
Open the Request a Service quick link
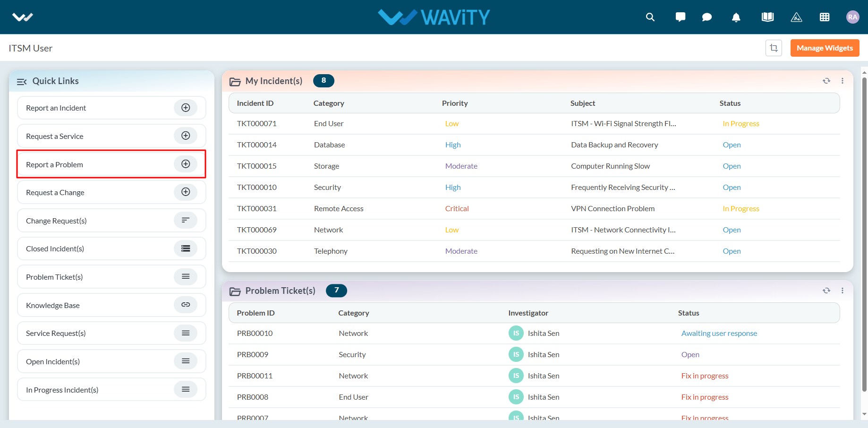[x=111, y=136]
